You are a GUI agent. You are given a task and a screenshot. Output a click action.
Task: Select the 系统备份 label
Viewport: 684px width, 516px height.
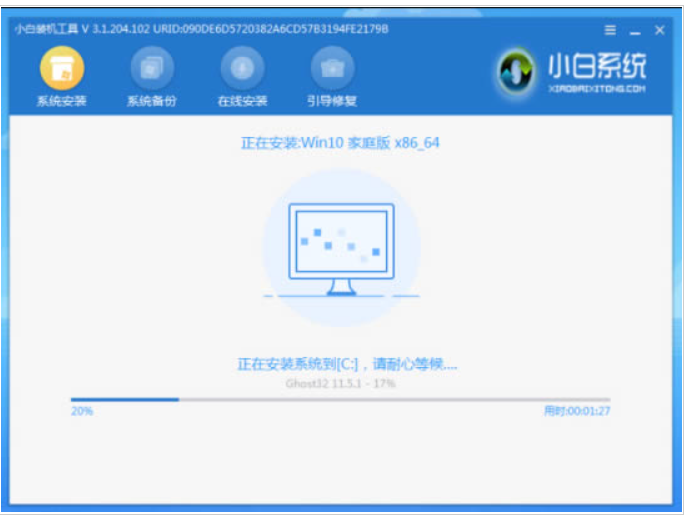click(x=152, y=101)
